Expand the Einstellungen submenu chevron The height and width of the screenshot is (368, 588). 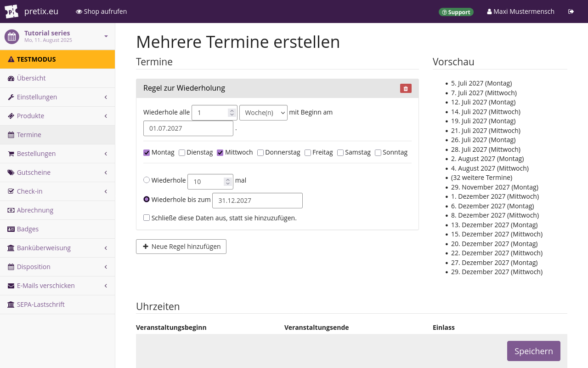pyautogui.click(x=106, y=97)
